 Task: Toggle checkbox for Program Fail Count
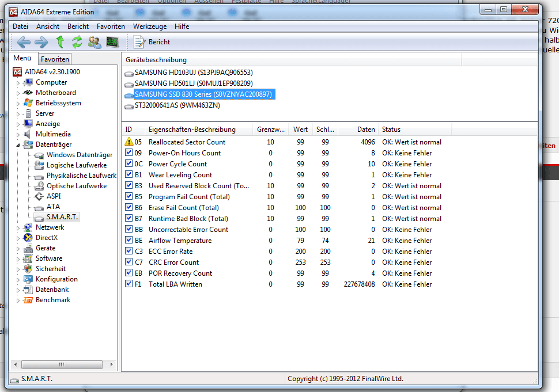pyautogui.click(x=129, y=196)
